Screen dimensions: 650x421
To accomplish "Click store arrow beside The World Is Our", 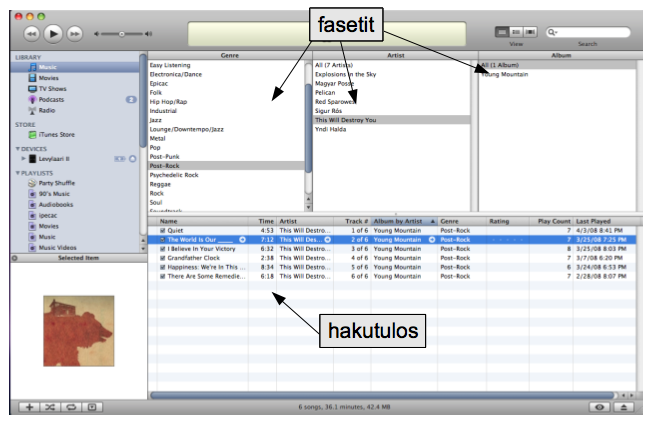I will 243,240.
